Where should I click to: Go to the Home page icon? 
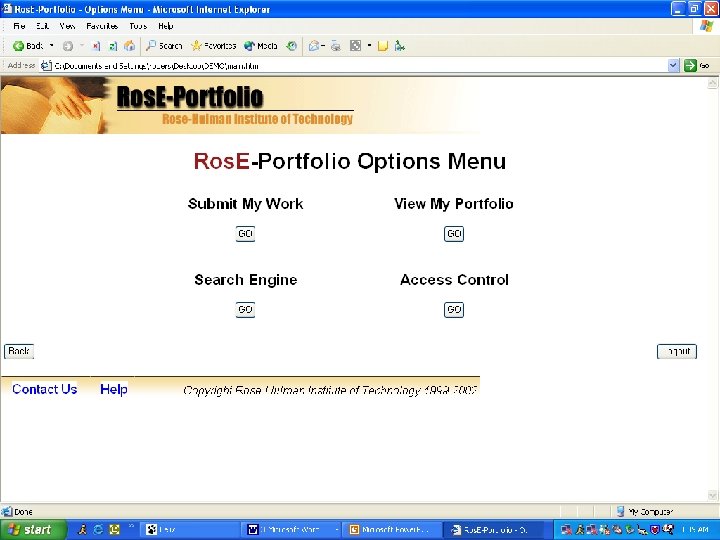(130, 46)
